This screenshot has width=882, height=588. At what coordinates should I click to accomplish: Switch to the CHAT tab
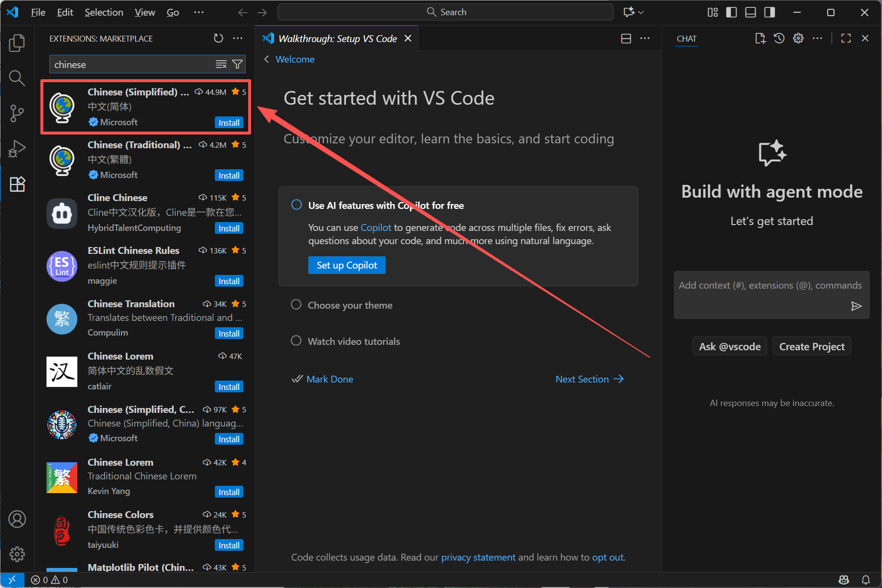(x=686, y=39)
